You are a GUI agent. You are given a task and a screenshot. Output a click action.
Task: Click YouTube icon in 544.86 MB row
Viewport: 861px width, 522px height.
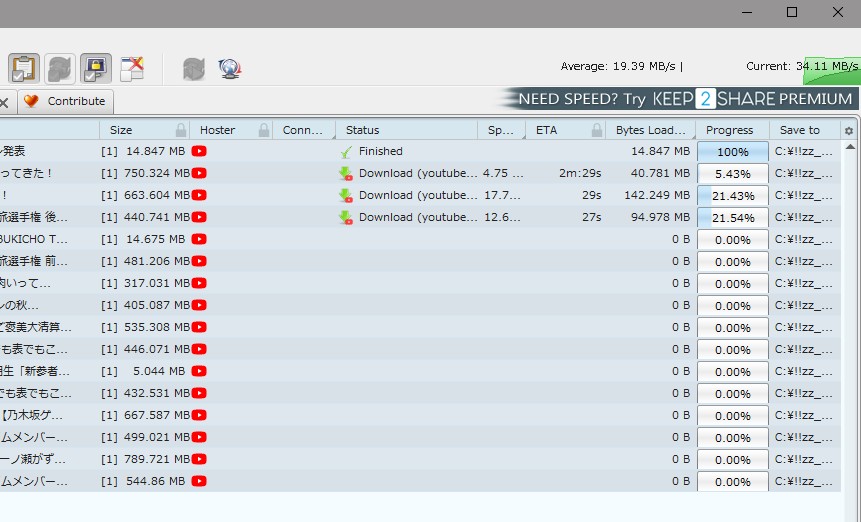(199, 481)
